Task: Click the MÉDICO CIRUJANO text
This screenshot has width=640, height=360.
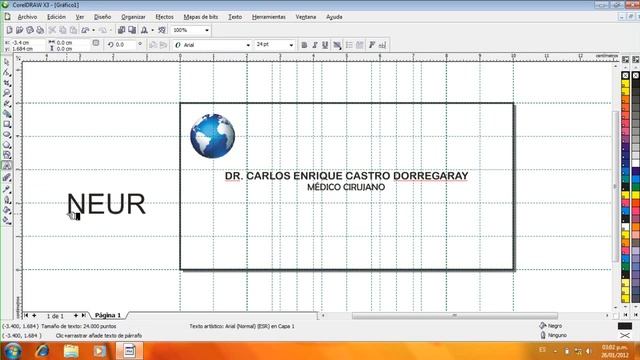Action: point(346,187)
